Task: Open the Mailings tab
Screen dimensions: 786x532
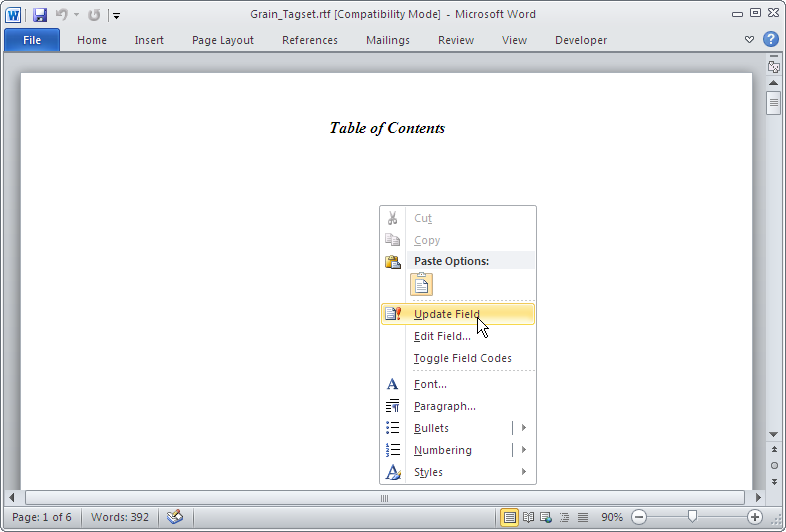Action: 387,40
